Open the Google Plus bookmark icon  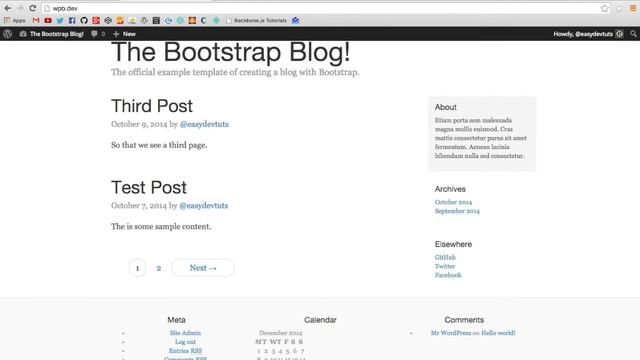coord(96,20)
